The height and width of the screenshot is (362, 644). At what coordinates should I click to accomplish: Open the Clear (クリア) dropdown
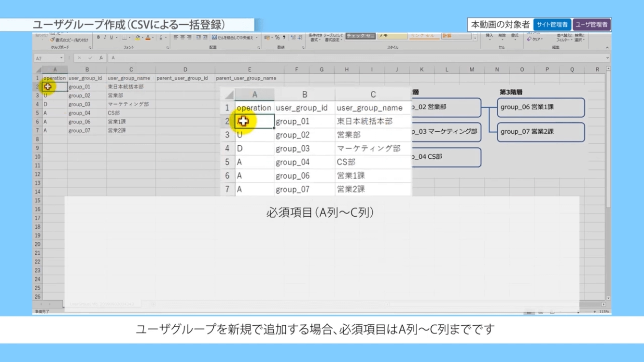coord(535,39)
